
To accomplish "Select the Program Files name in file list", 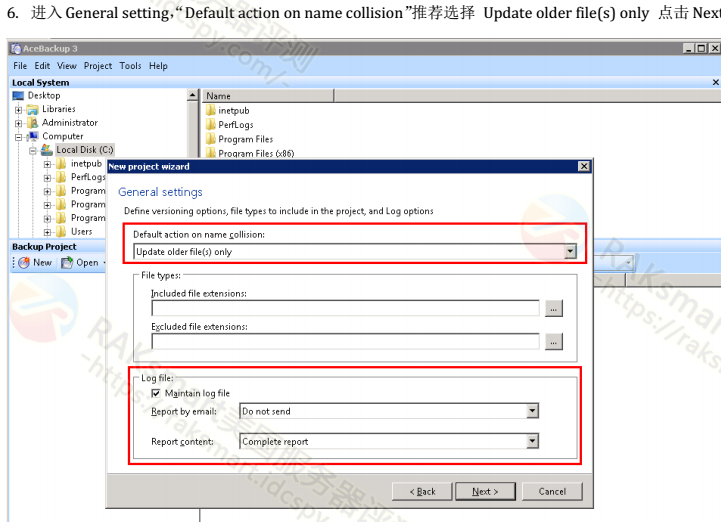I will (x=246, y=139).
